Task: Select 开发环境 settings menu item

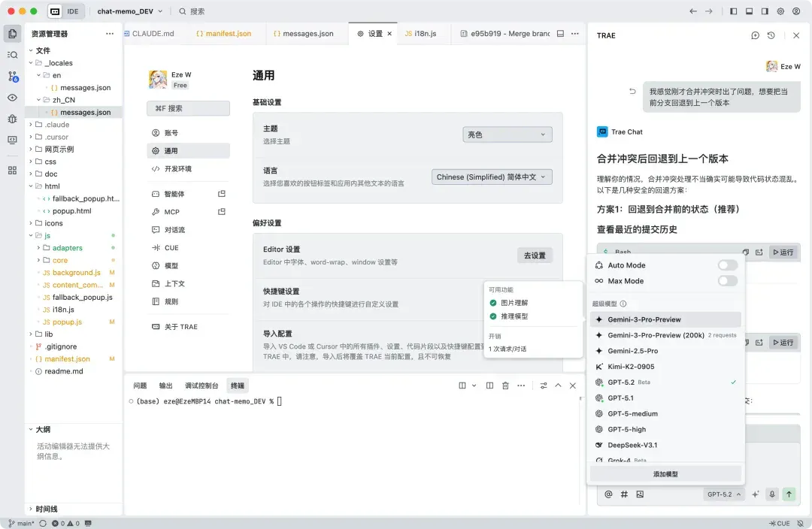Action: [189, 169]
